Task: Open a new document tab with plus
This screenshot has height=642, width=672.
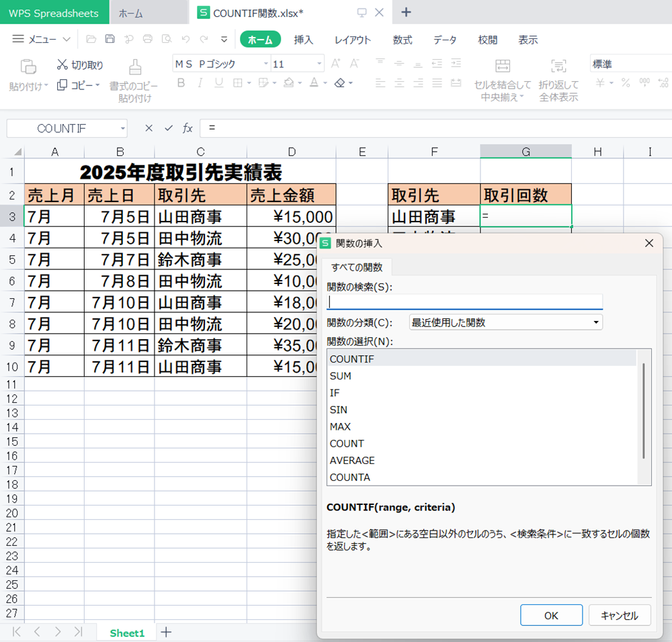Action: pyautogui.click(x=406, y=12)
